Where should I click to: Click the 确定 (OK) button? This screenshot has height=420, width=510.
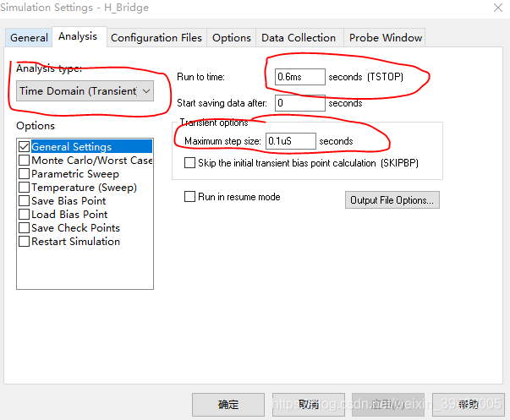click(x=228, y=405)
